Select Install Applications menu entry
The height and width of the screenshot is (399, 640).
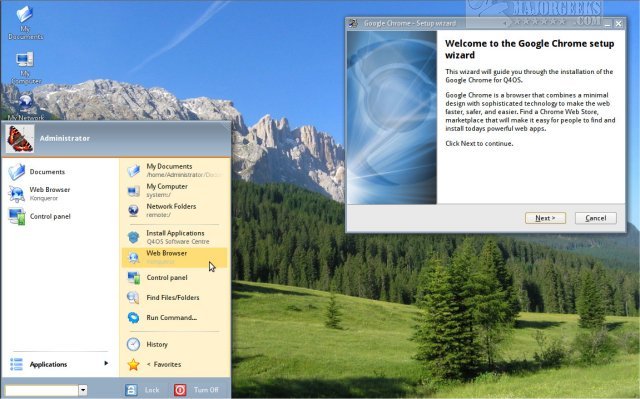(174, 237)
